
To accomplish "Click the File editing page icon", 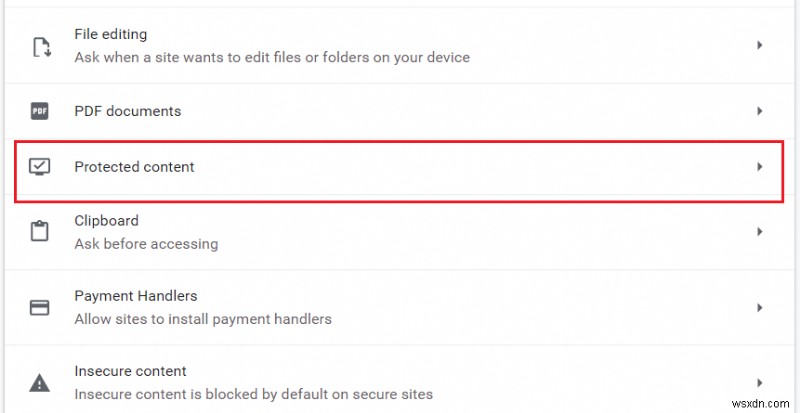I will pyautogui.click(x=40, y=46).
